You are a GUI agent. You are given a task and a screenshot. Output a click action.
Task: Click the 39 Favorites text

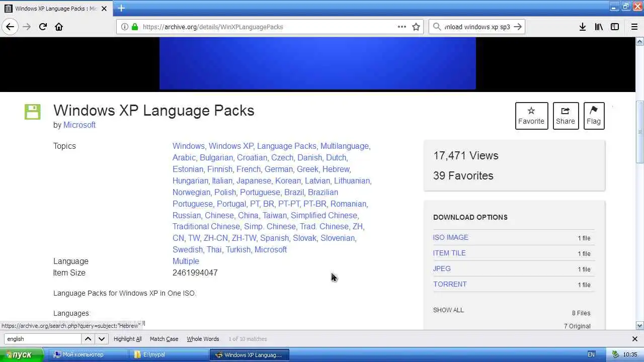(463, 175)
